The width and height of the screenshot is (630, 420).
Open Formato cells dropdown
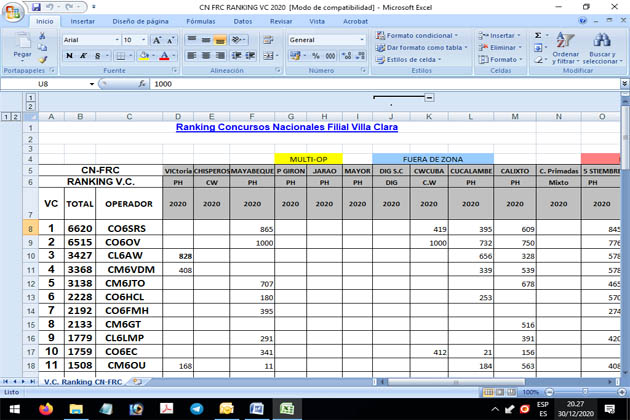tap(501, 59)
